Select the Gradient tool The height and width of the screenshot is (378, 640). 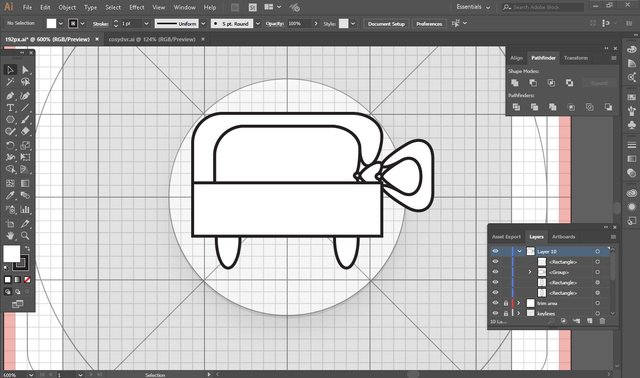(25, 183)
